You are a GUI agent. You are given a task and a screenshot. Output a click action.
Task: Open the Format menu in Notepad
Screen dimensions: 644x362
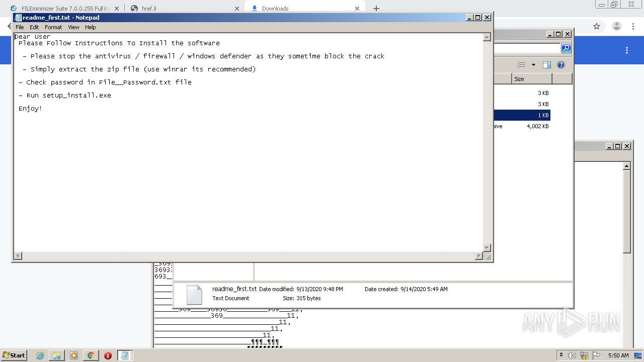click(x=53, y=27)
